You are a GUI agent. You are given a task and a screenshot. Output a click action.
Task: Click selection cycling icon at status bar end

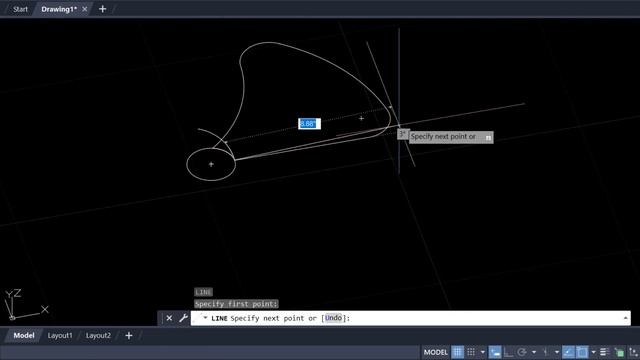pos(634,352)
